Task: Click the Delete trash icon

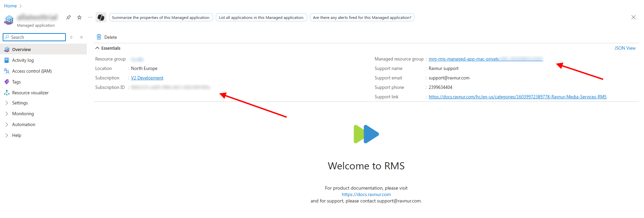Action: coord(99,37)
